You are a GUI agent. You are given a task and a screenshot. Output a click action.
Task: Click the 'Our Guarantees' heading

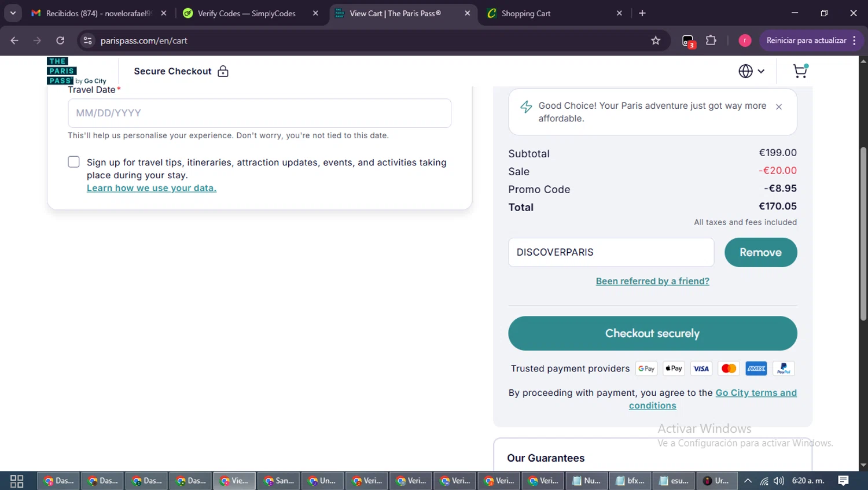(x=546, y=458)
